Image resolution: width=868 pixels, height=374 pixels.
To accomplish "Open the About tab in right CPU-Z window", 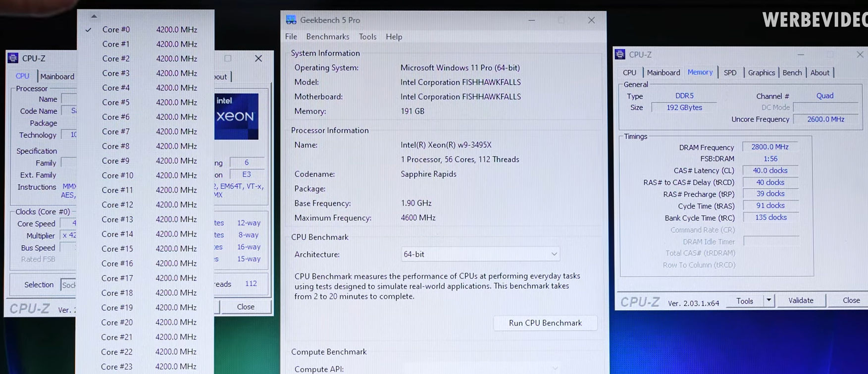I will (819, 73).
